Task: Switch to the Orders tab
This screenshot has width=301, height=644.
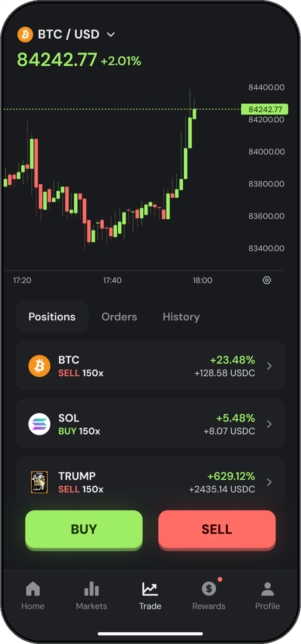Action: [119, 317]
